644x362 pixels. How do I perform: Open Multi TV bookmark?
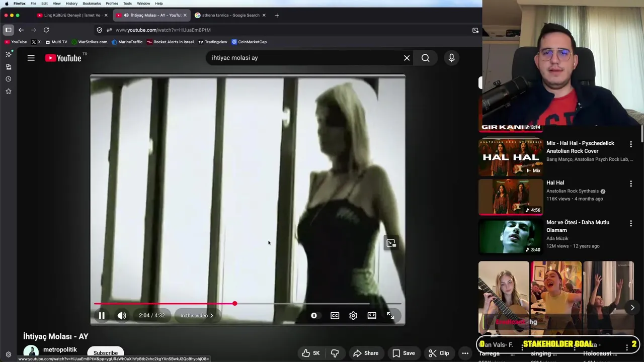tap(56, 42)
